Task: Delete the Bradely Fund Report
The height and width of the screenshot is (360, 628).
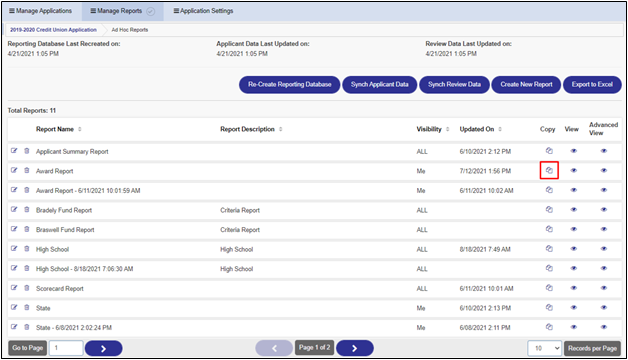Action: click(x=27, y=209)
